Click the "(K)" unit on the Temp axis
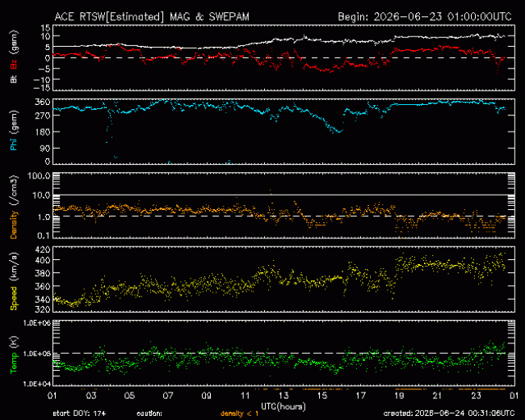 pyautogui.click(x=14, y=342)
